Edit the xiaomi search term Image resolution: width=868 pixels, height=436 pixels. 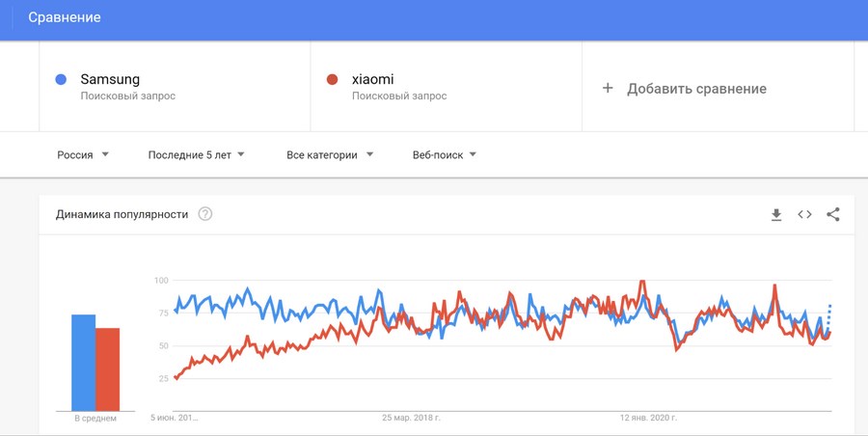pos(373,79)
